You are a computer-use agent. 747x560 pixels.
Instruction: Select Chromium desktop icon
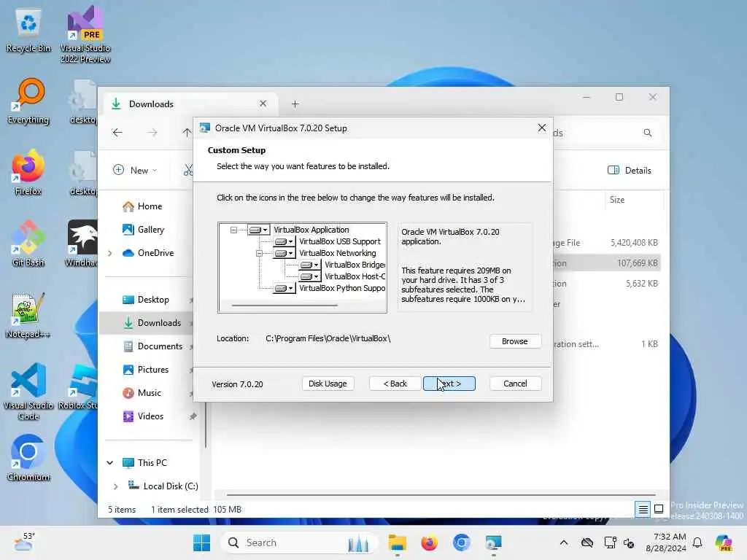[x=28, y=458]
